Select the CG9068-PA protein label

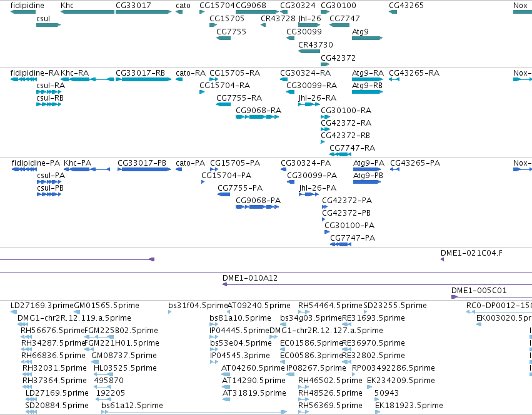(258, 201)
